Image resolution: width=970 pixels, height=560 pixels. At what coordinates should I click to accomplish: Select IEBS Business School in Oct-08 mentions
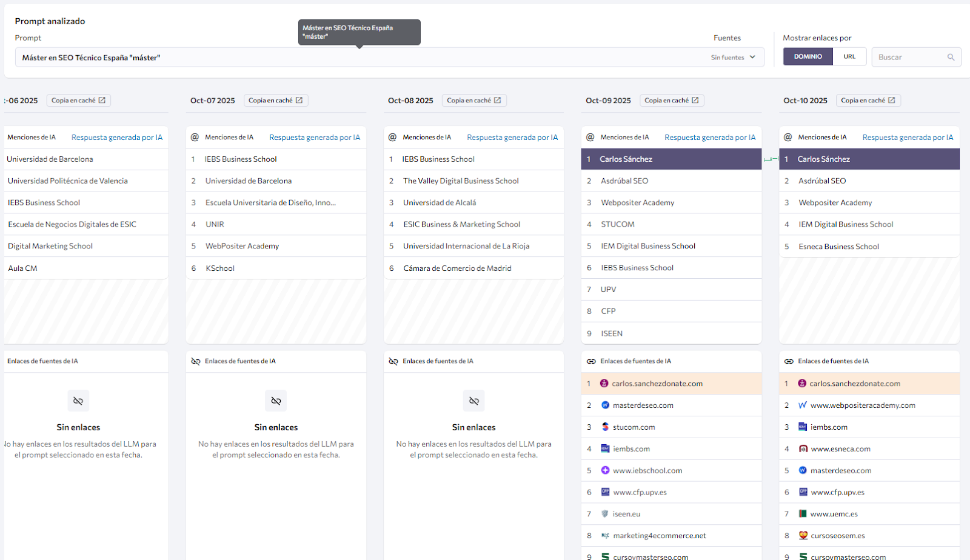[x=438, y=159]
